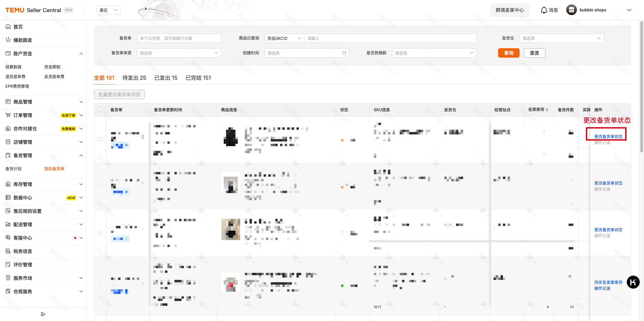644x321 pixels.
Task: Switch to the 待发出 25 tab
Action: click(134, 78)
